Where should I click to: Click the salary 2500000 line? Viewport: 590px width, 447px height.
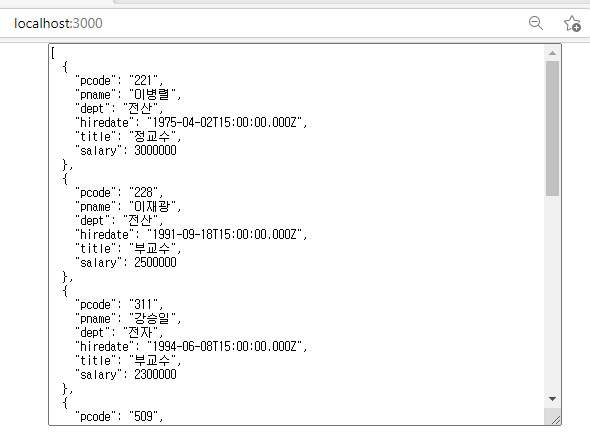pyautogui.click(x=126, y=263)
